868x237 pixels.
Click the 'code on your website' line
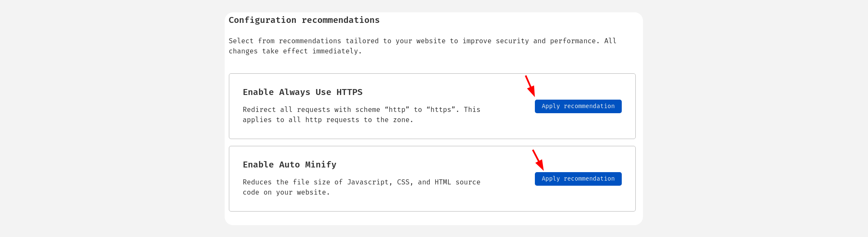pos(286,192)
